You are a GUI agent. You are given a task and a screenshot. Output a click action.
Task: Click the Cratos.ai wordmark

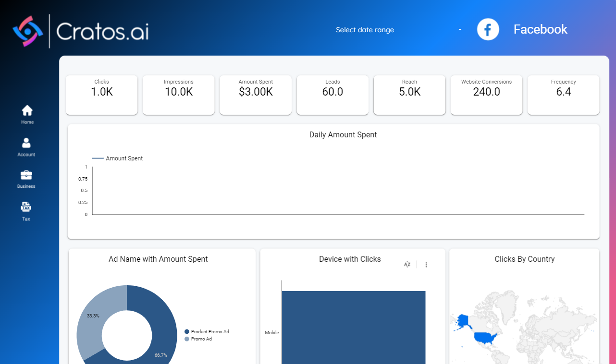point(102,32)
